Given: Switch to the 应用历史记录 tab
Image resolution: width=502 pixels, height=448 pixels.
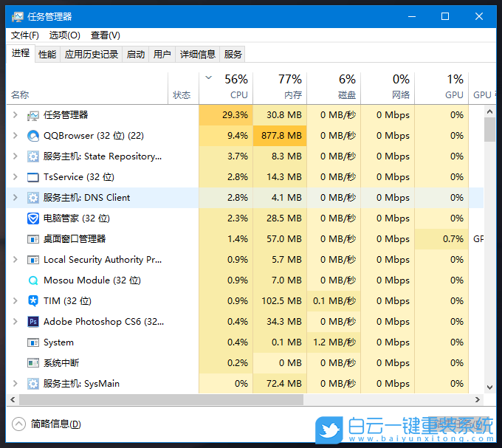Looking at the screenshot, I should (x=92, y=55).
